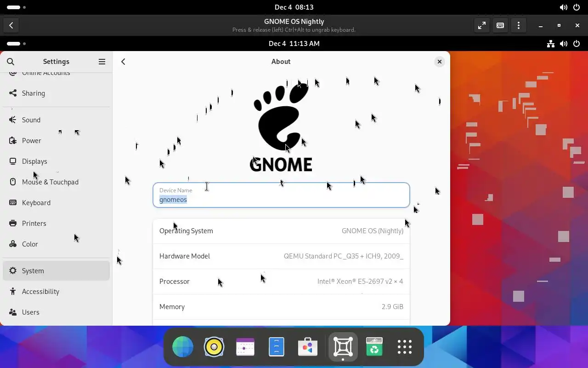588x368 pixels.
Task: Open host volume icon in top bar
Action: pyautogui.click(x=564, y=7)
